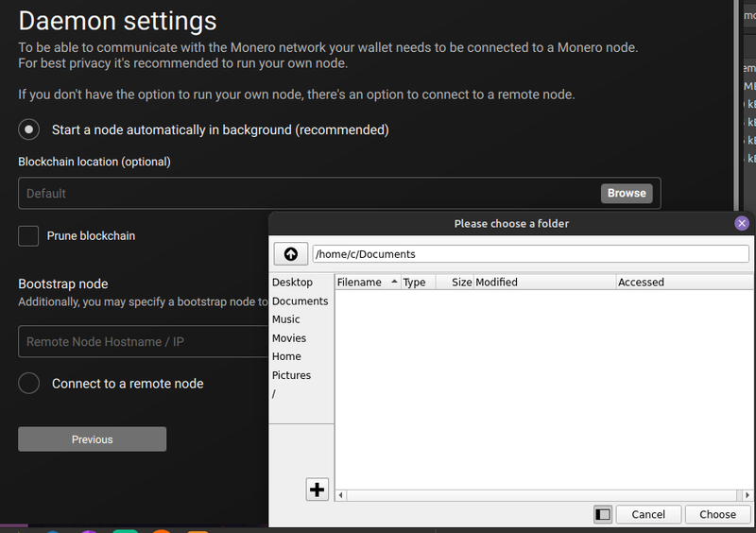
Task: Enable the Prune blockchain checkbox
Action: pyautogui.click(x=29, y=235)
